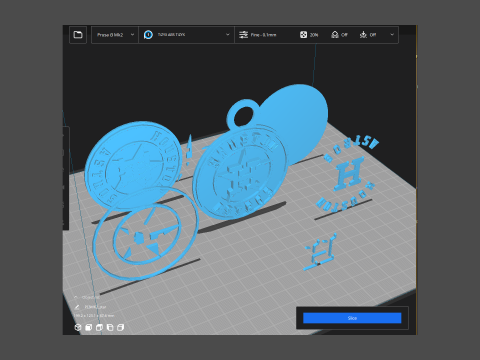Switch to left side view cube icon
The width and height of the screenshot is (480, 360).
click(110, 327)
